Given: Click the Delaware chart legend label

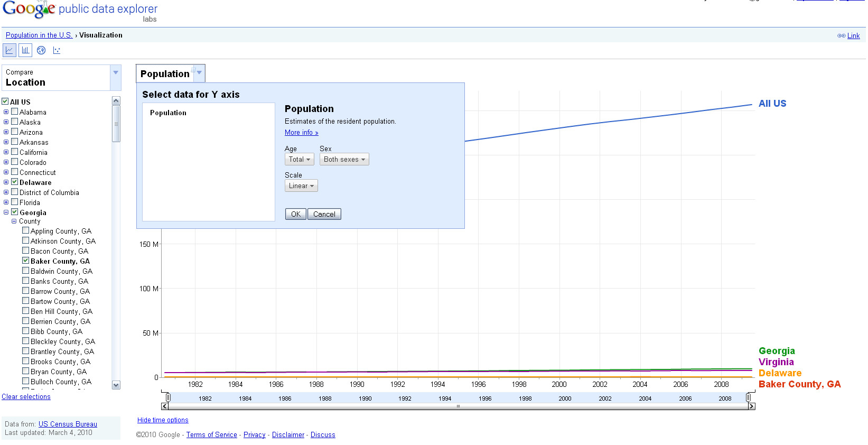Looking at the screenshot, I should point(780,373).
